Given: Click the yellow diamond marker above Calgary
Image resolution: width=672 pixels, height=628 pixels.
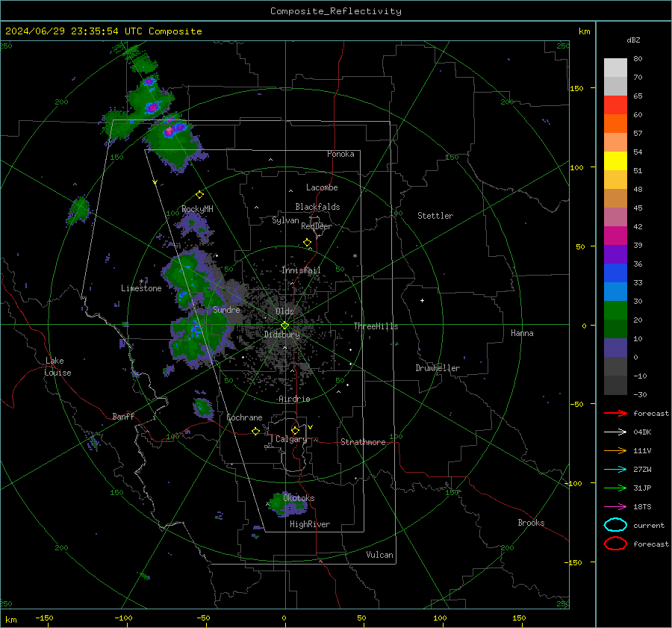Looking at the screenshot, I should pyautogui.click(x=295, y=430).
